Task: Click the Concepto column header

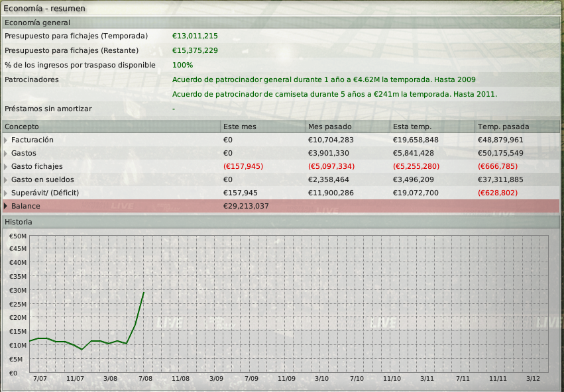Action: (111, 126)
